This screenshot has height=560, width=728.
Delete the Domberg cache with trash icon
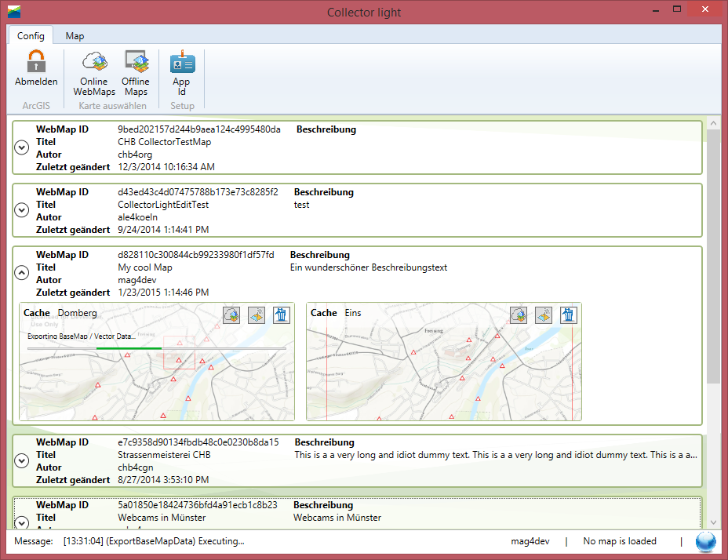[x=282, y=315]
